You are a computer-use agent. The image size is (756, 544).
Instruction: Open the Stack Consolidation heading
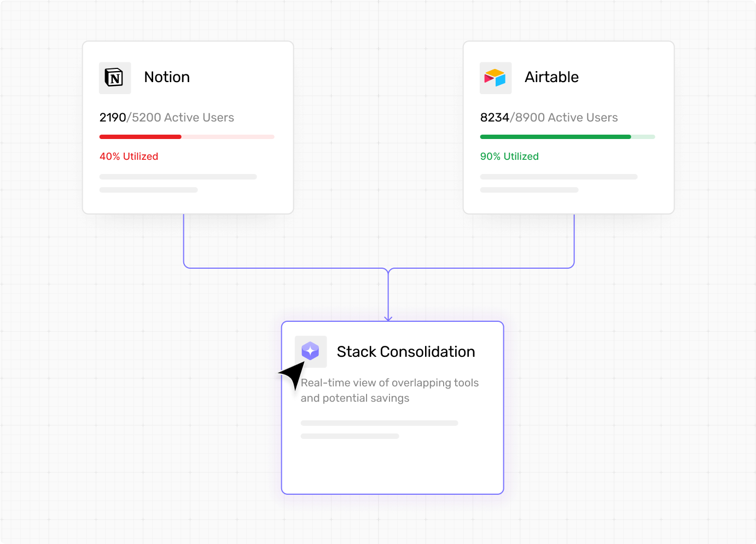(406, 352)
